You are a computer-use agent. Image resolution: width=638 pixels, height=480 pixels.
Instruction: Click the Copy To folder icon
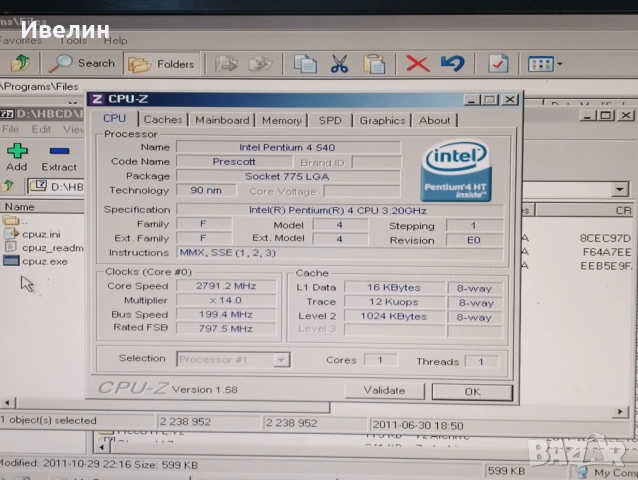[260, 64]
